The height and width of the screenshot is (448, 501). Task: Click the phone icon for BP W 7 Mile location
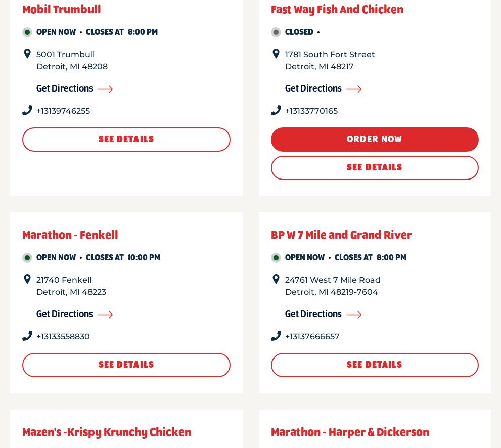point(276,336)
